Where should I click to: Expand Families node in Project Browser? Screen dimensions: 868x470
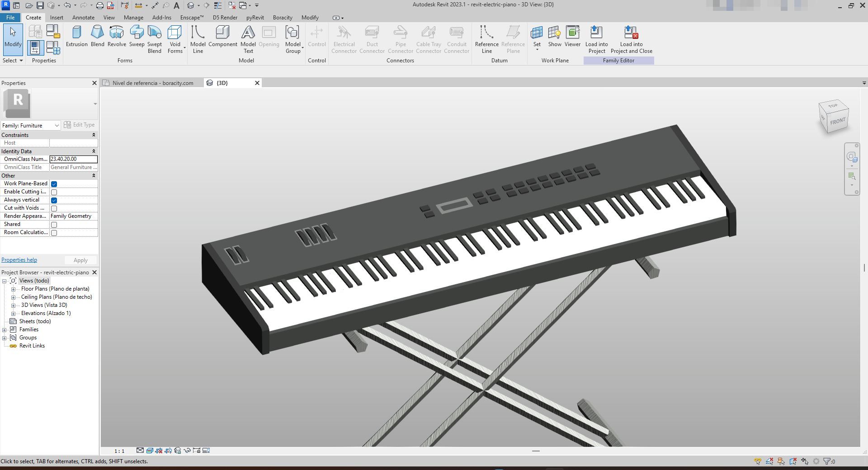click(x=5, y=330)
